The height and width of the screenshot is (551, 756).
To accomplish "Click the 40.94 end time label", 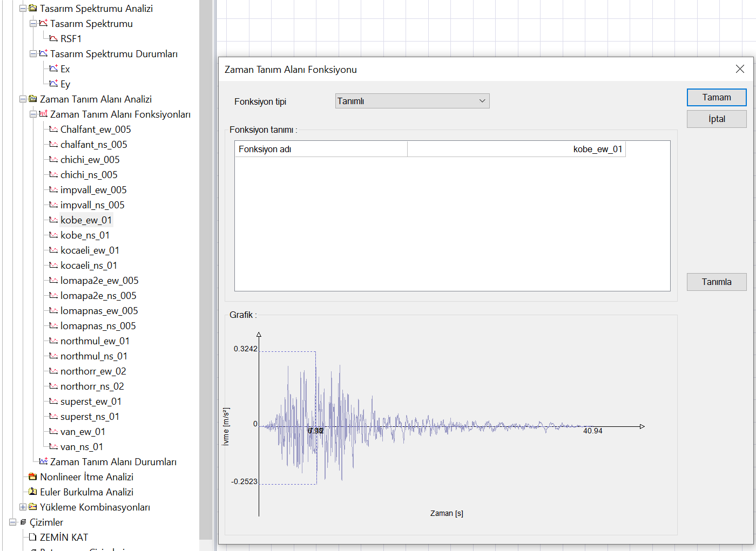I will point(592,431).
